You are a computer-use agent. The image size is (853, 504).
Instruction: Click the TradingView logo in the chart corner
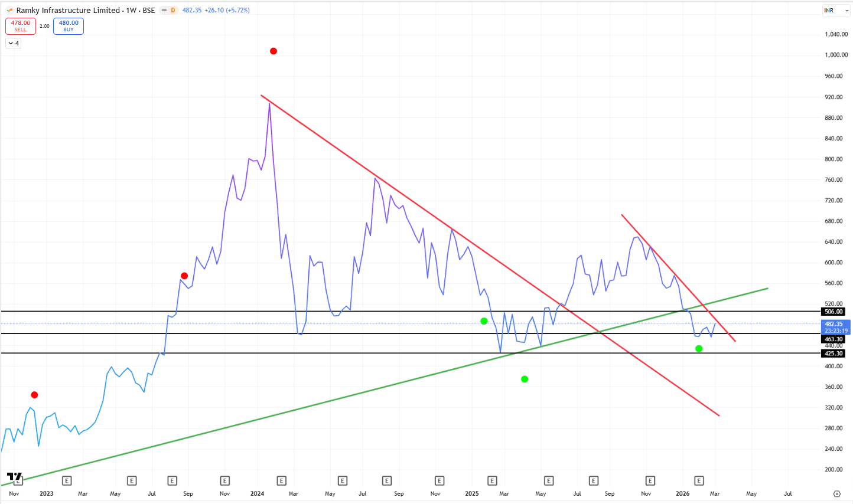15,477
